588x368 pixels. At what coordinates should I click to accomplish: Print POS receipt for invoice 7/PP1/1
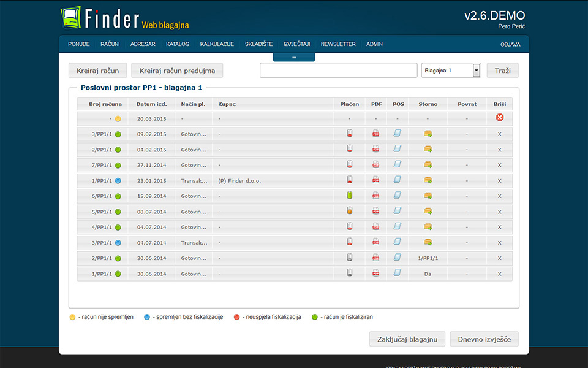point(397,164)
